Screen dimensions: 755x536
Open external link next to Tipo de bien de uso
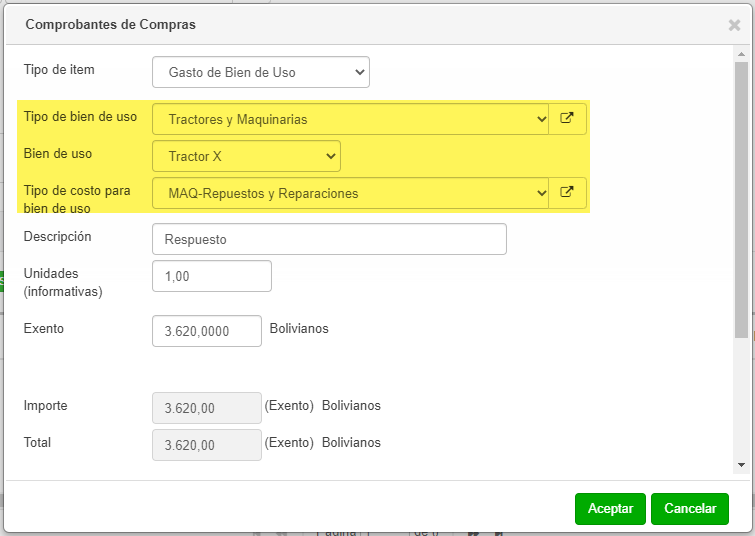pyautogui.click(x=567, y=119)
